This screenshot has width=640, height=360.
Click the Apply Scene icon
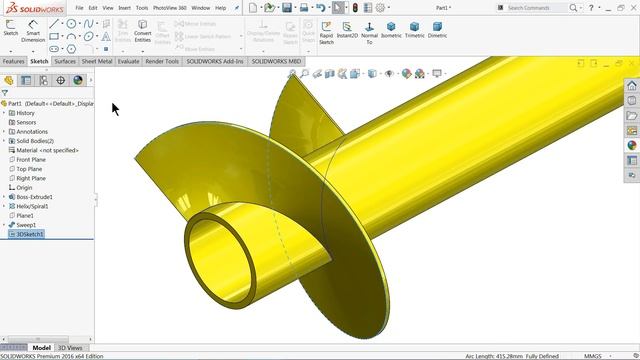pos(419,73)
